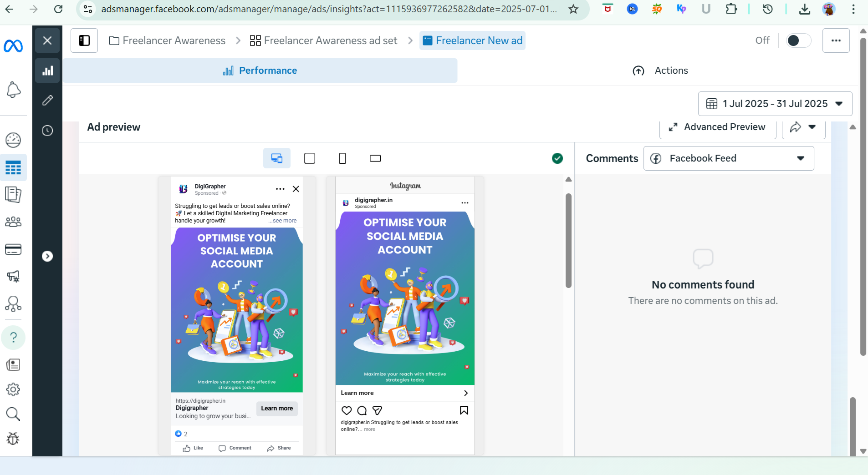868x475 pixels.
Task: Click the ad preview vertical scrollbar
Action: pyautogui.click(x=568, y=241)
